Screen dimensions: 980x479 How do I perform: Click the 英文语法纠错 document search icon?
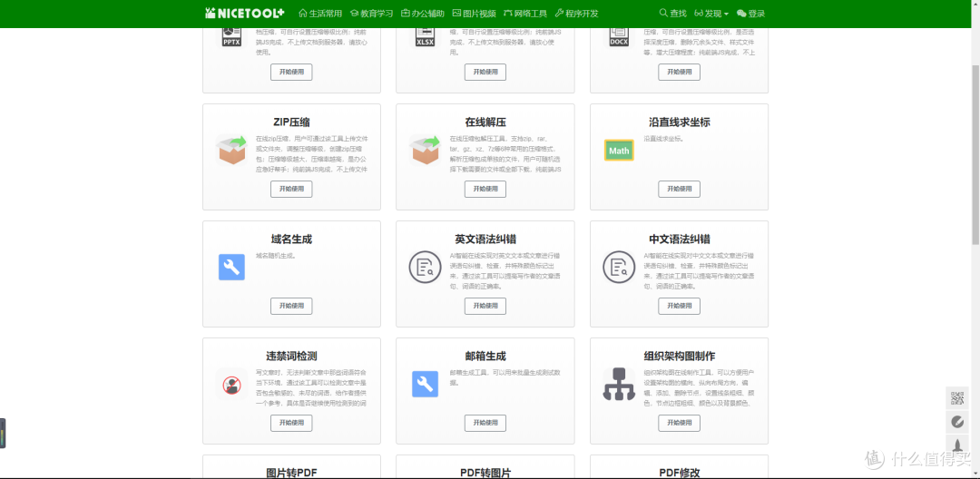tap(425, 268)
